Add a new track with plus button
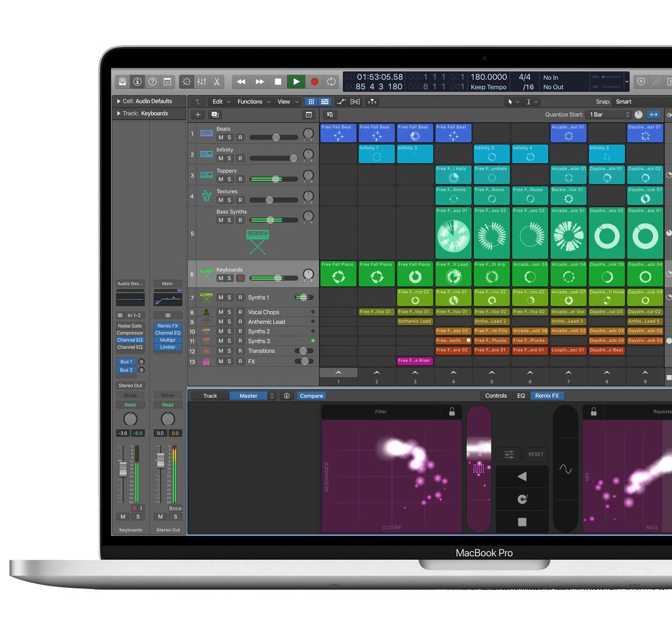 point(198,115)
